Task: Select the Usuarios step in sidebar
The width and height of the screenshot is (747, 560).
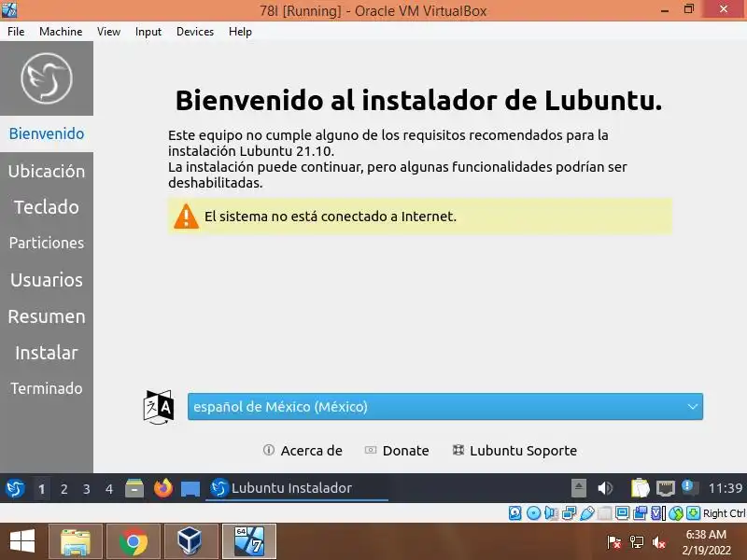Action: 47,279
